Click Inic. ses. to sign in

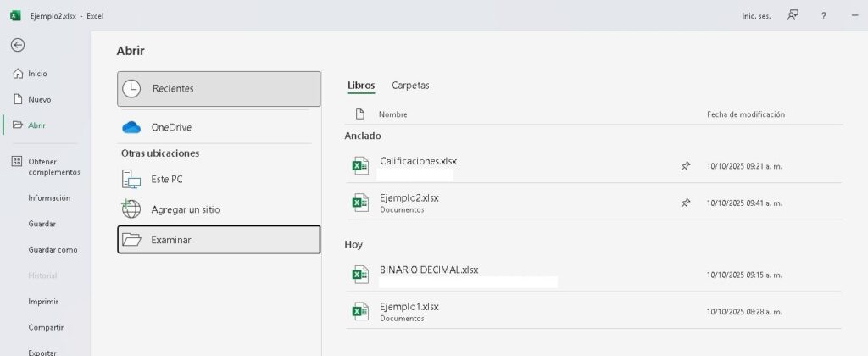[x=756, y=16]
